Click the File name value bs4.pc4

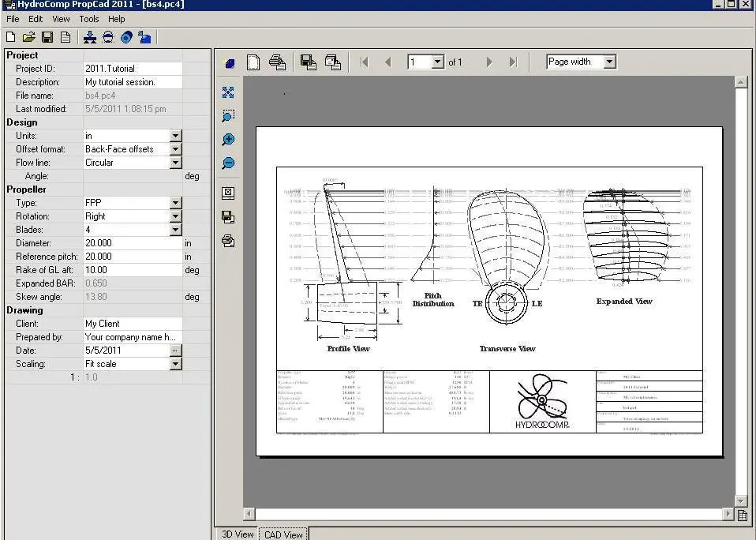(x=100, y=96)
